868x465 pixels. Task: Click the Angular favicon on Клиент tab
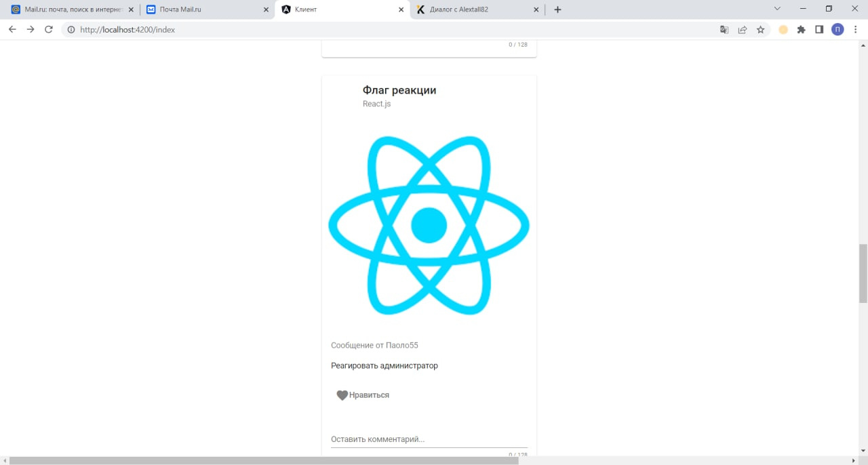coord(285,9)
